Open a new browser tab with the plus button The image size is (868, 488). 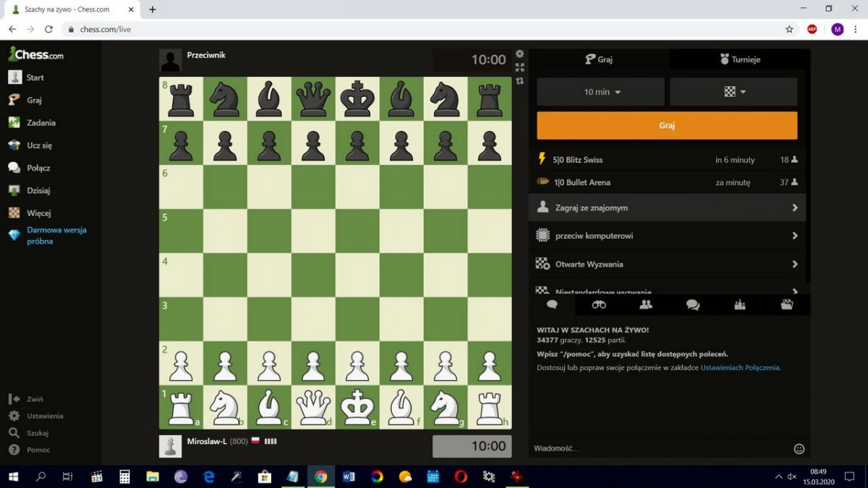coord(153,9)
